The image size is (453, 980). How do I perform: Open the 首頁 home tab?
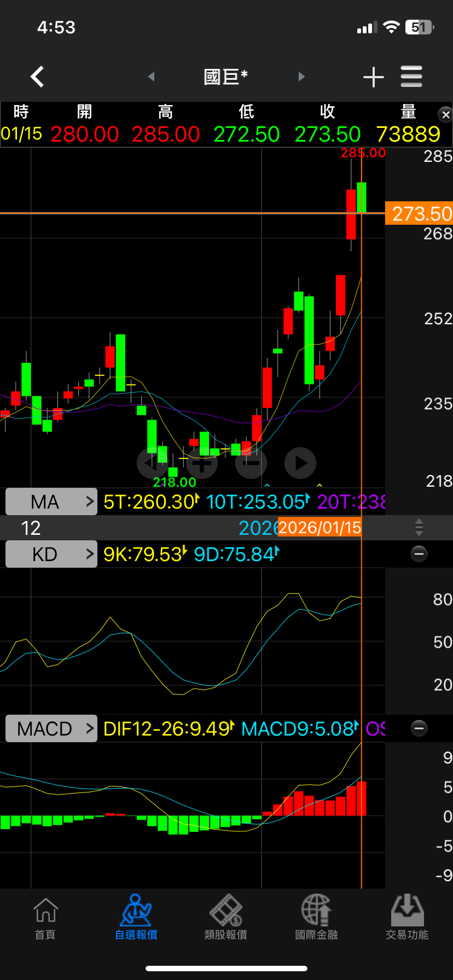tap(45, 918)
